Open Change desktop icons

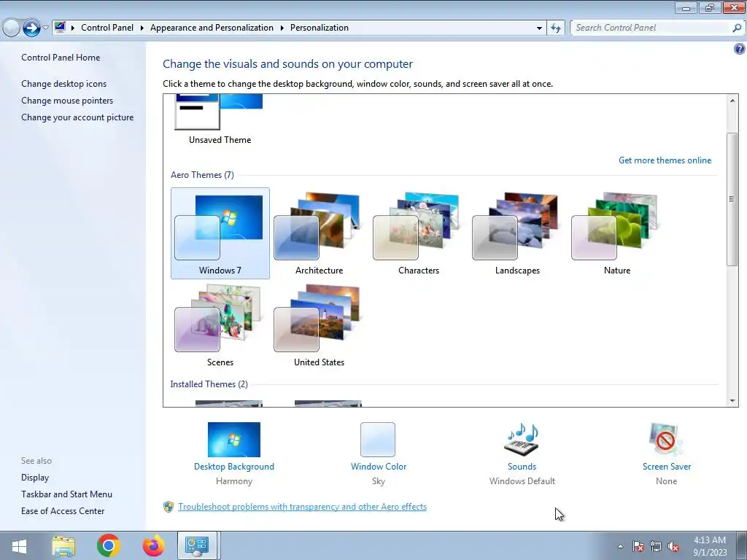[x=64, y=84]
